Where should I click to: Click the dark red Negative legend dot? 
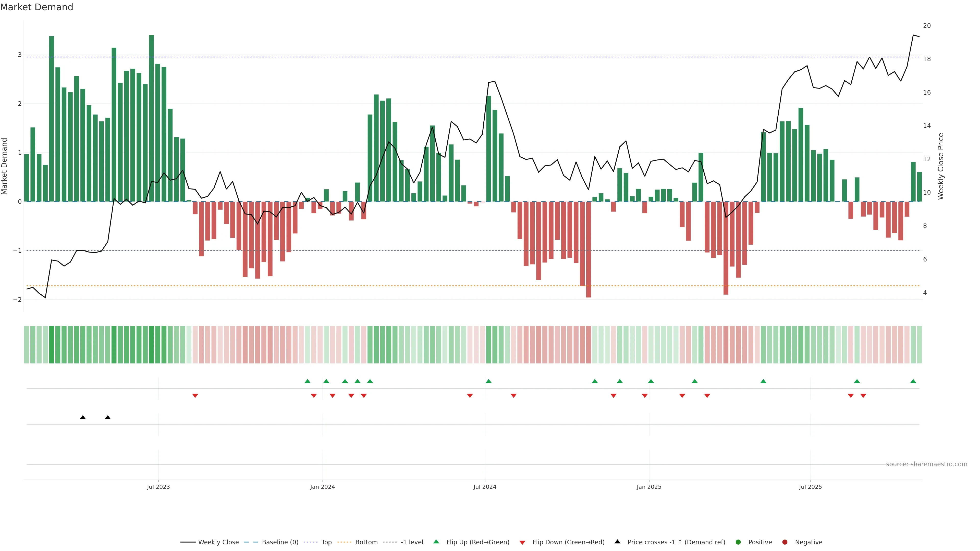coord(785,542)
